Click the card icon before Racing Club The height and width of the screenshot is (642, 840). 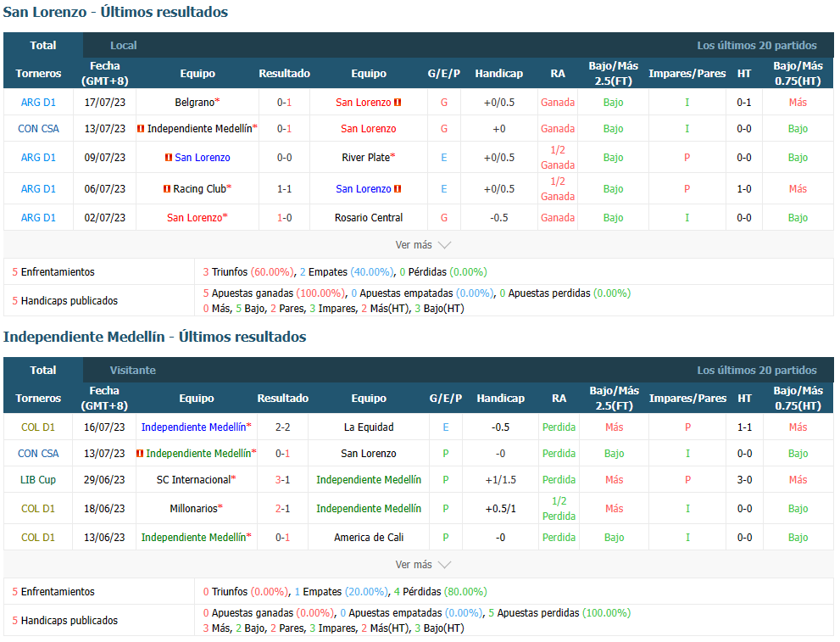(167, 188)
